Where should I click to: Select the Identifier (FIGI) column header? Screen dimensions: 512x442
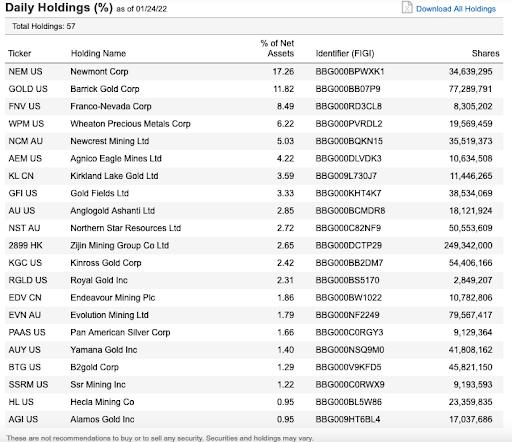(345, 53)
